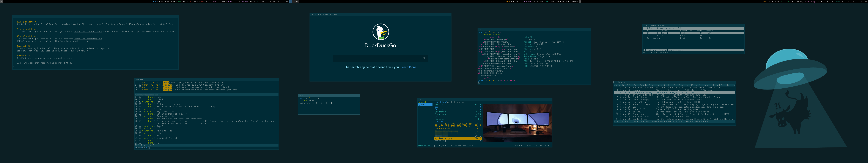Click the GPU 52°C status entry
868x163 pixels.
coord(206,1)
